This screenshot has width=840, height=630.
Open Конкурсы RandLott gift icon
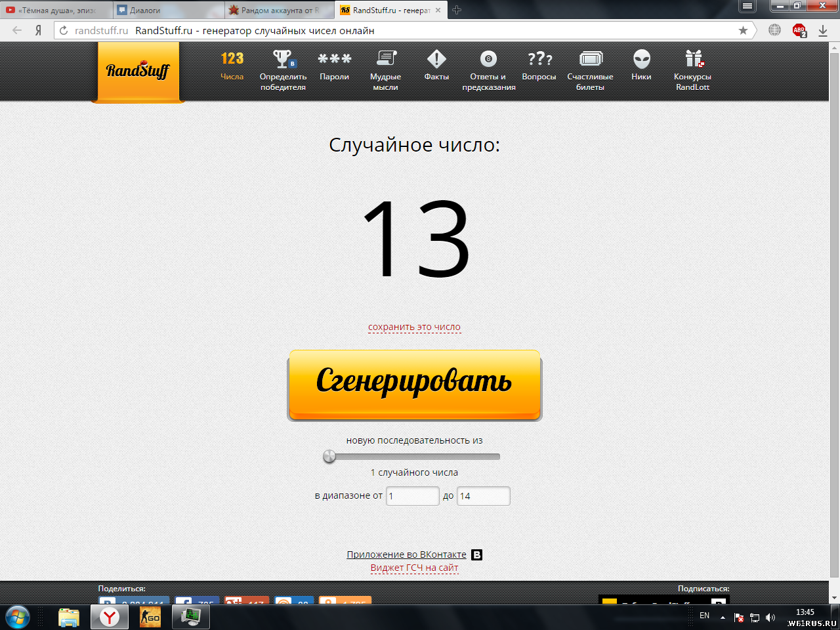694,59
